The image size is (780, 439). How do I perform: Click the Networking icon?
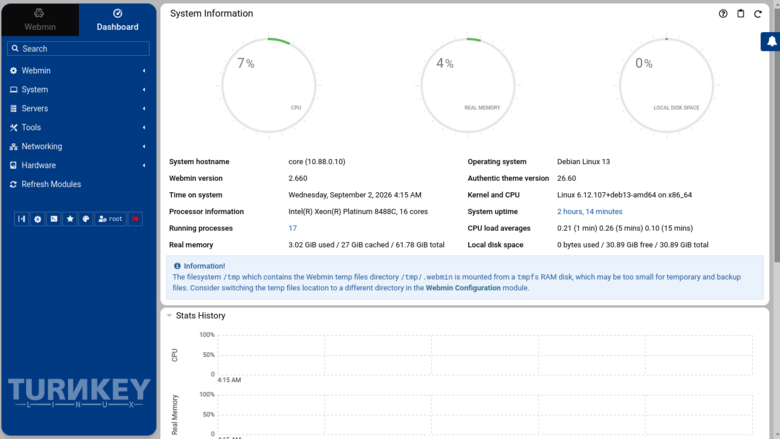click(13, 146)
